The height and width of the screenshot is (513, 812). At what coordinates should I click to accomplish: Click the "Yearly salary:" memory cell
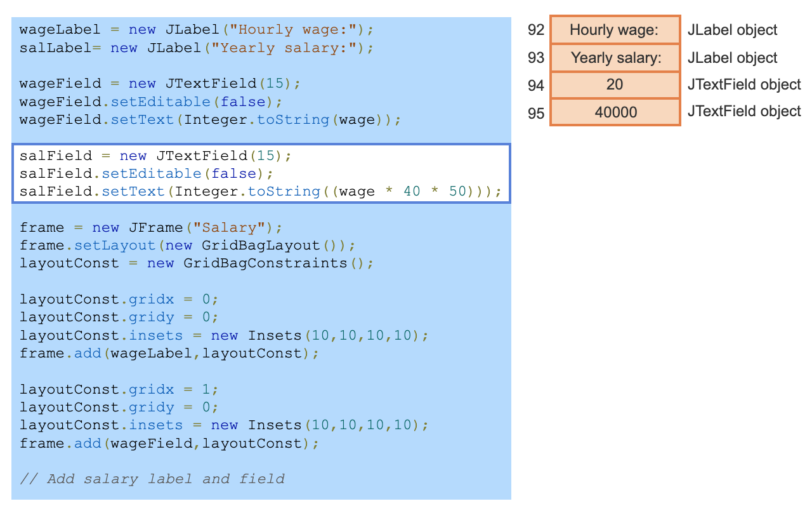[615, 58]
